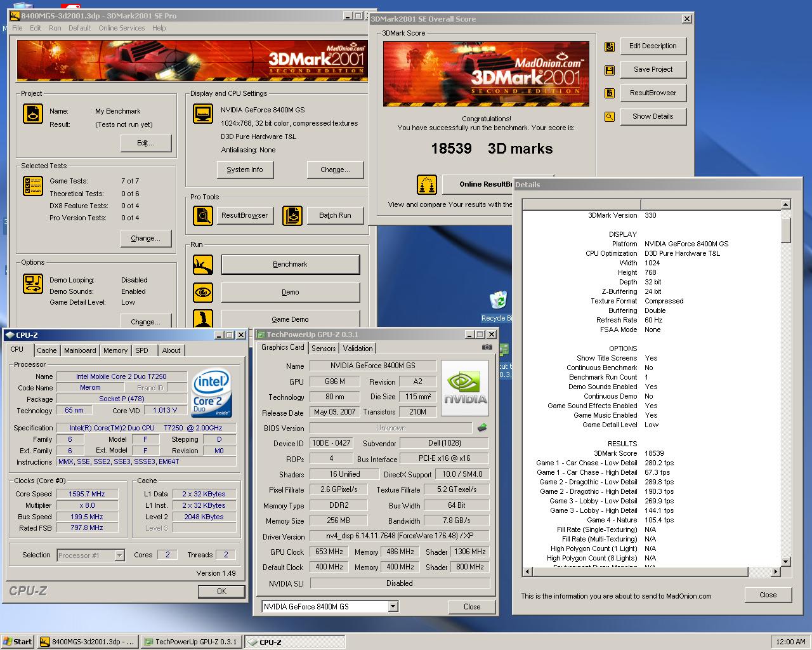
Task: Click the Selected Tests checklist icon
Action: pyautogui.click(x=33, y=186)
